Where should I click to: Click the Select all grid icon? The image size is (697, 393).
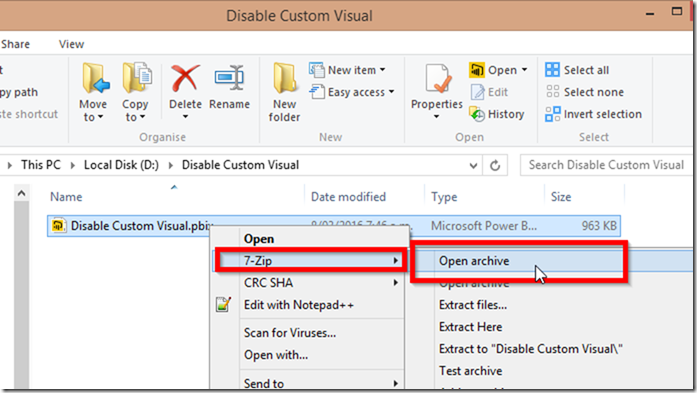click(x=552, y=70)
